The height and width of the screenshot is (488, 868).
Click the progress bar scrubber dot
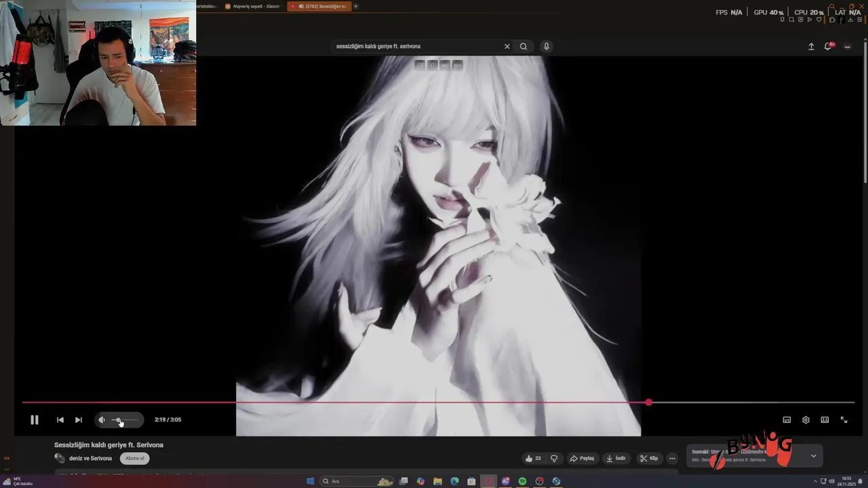(x=649, y=403)
